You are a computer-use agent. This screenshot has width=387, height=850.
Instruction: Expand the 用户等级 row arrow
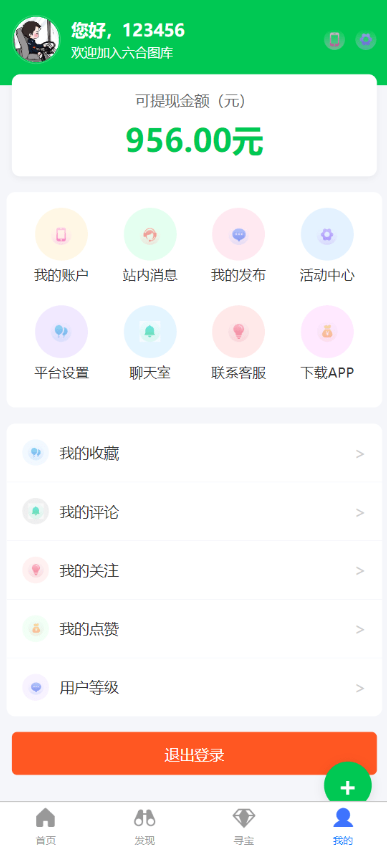click(360, 688)
